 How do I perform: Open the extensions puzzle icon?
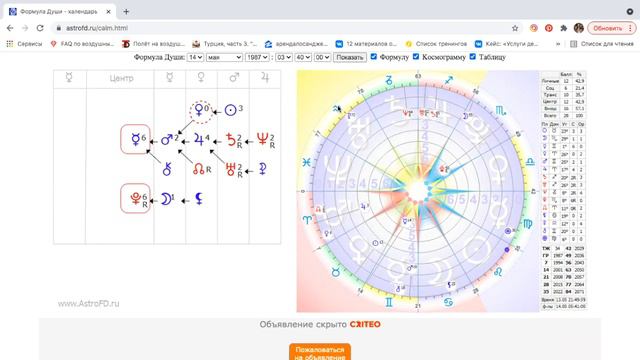coord(564,28)
